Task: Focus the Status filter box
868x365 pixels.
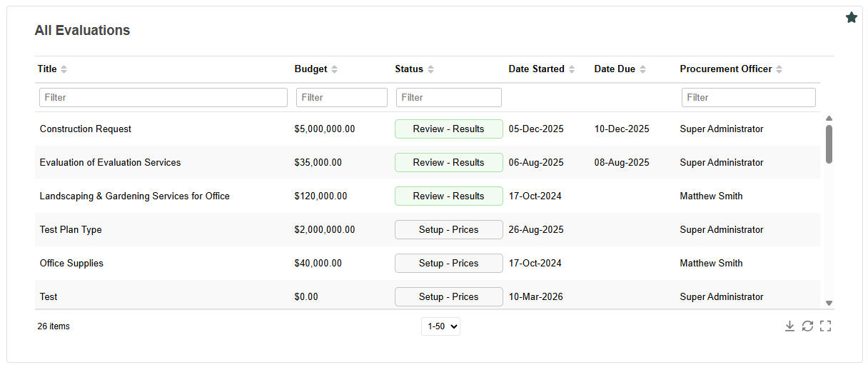Action: (449, 97)
